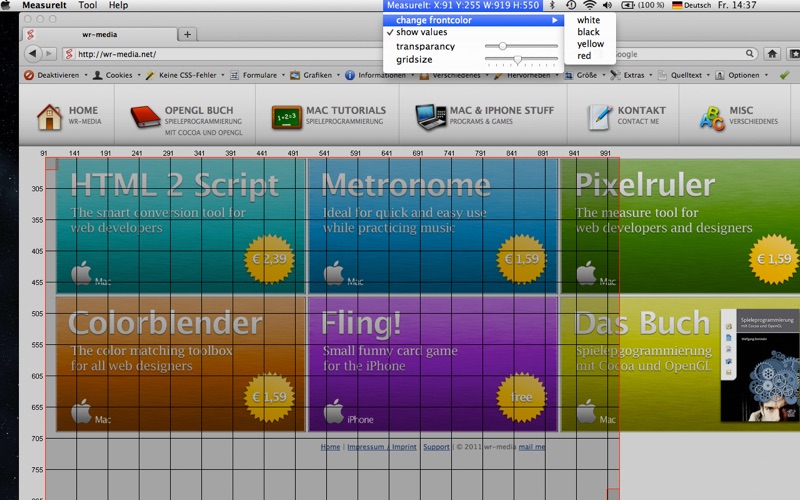The image size is (800, 500).
Task: Adjust the transparancy slider knob
Action: (x=503, y=46)
